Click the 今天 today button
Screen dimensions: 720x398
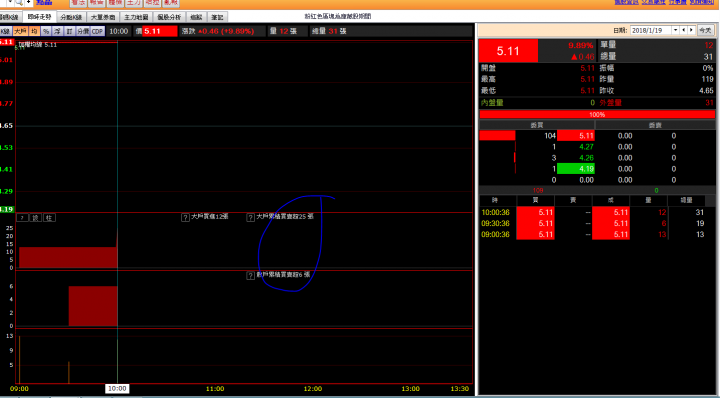tap(705, 30)
